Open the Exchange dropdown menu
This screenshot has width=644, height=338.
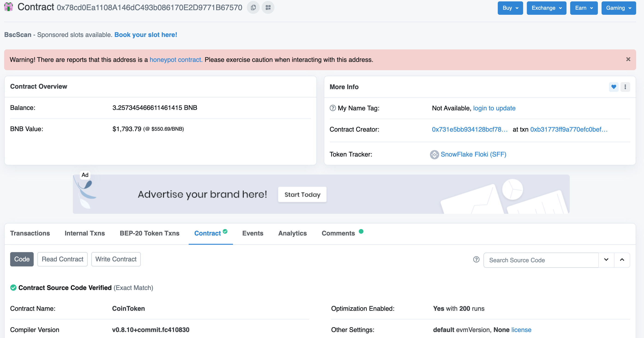coord(546,8)
